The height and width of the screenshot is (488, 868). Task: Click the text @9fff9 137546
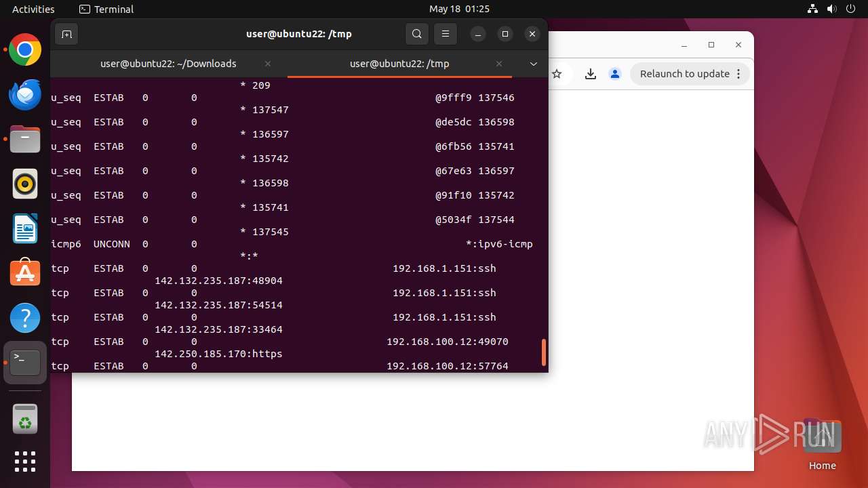(475, 98)
